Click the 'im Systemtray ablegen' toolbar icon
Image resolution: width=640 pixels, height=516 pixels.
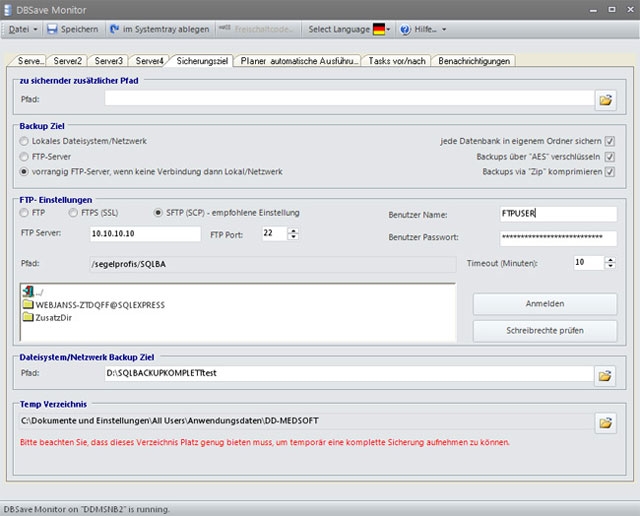click(114, 30)
